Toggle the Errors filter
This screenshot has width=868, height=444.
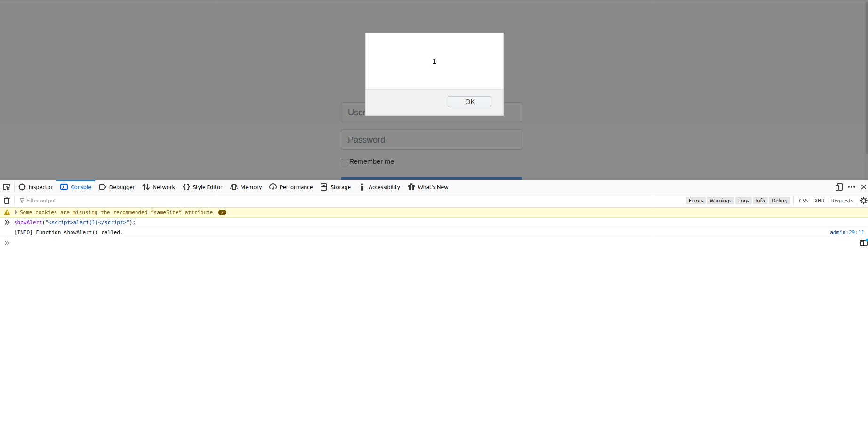[695, 201]
